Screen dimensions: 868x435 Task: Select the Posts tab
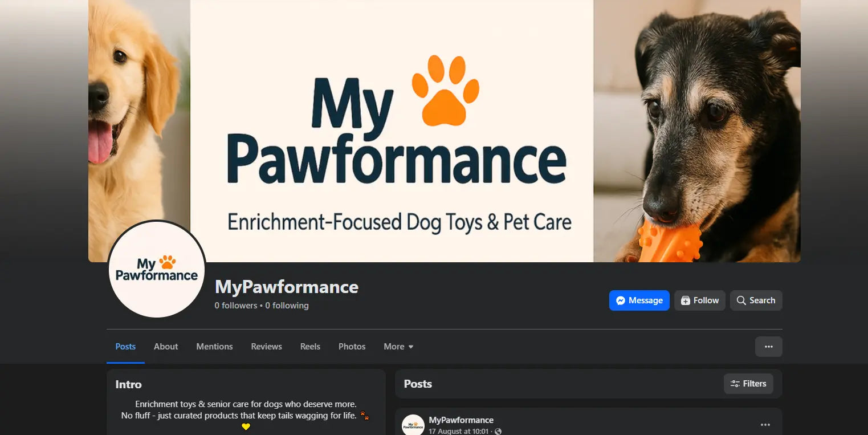pos(125,347)
